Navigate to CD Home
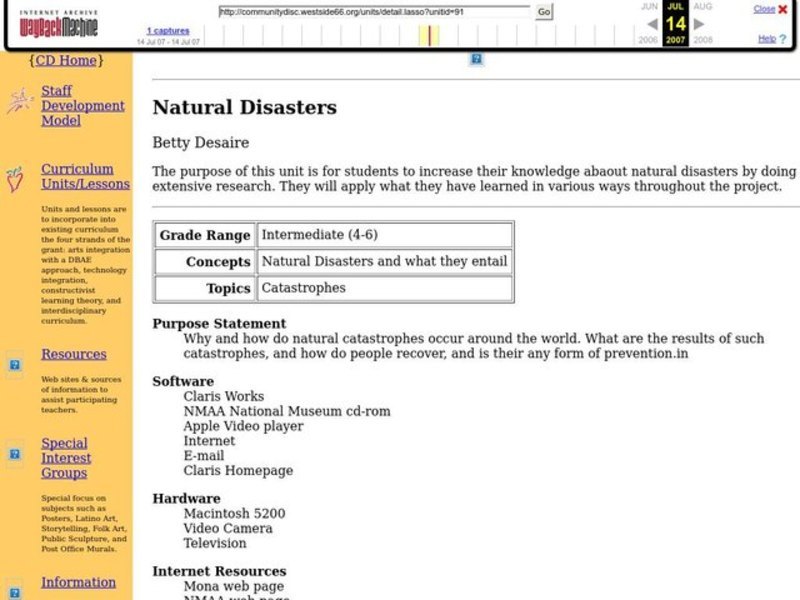Image resolution: width=800 pixels, height=600 pixels. pos(65,60)
